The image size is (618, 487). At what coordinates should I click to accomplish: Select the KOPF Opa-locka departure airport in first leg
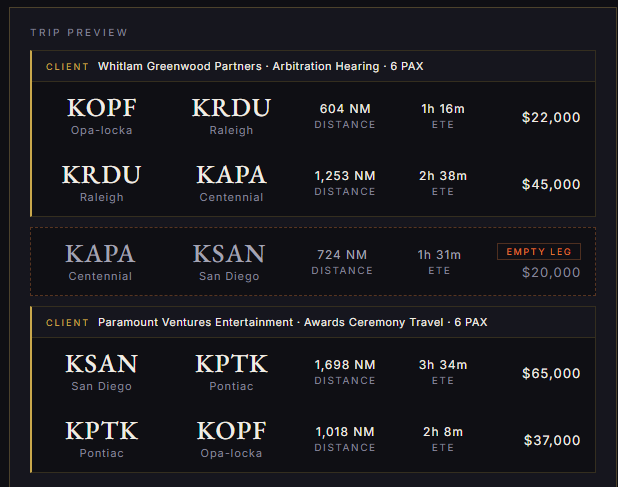(x=102, y=117)
